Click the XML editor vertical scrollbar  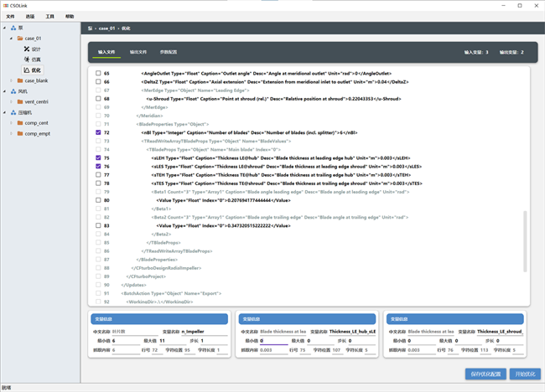pyautogui.click(x=525, y=243)
